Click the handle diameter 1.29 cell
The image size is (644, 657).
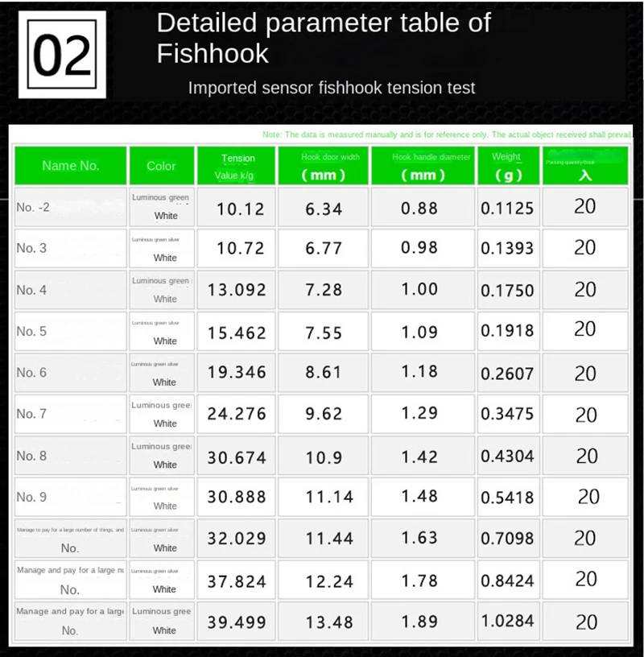tap(419, 414)
